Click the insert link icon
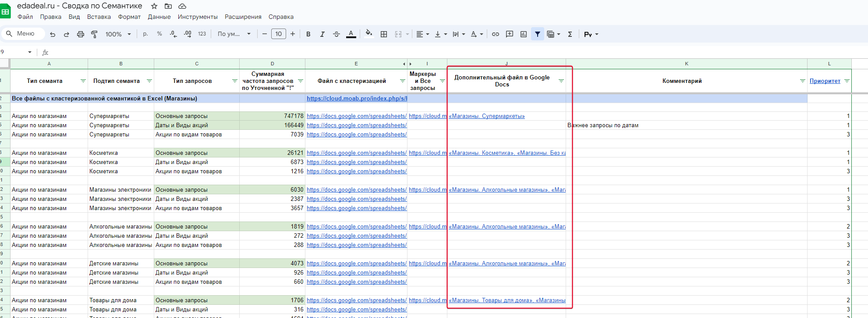868x318 pixels. (495, 34)
